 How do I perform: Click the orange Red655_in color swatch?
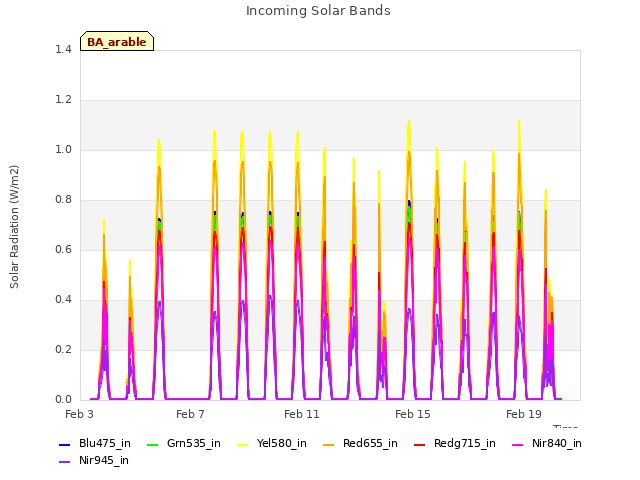(x=328, y=444)
